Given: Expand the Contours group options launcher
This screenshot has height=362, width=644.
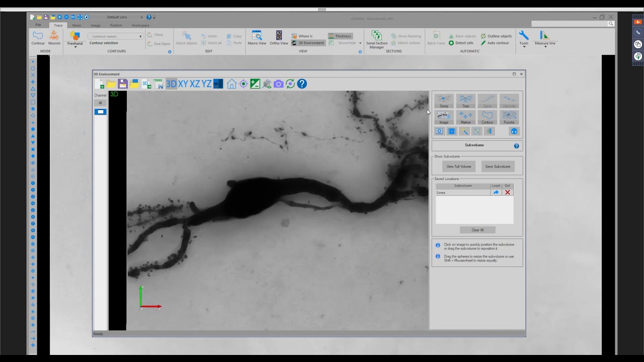Looking at the screenshot, I should (170, 52).
